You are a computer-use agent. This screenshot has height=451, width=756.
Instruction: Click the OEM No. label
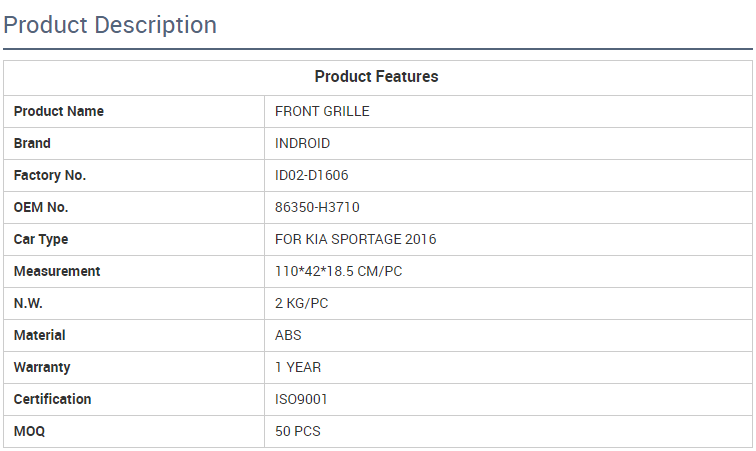[x=41, y=207]
